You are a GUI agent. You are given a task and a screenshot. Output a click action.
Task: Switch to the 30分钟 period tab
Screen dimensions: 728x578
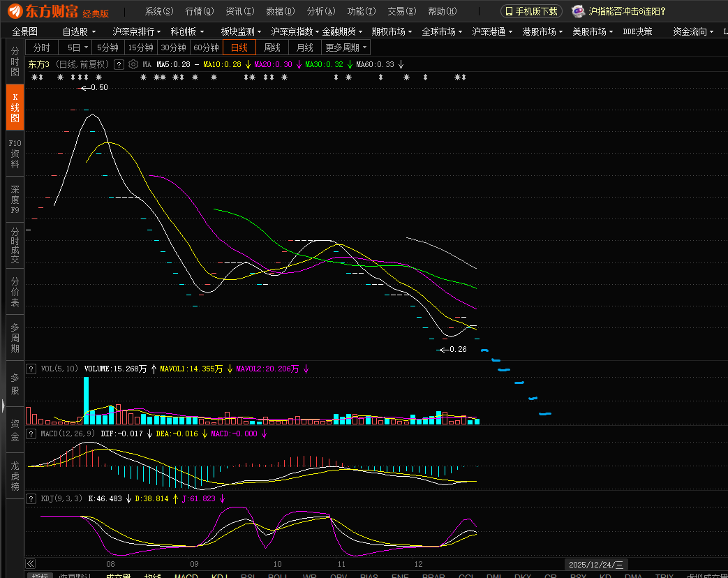coord(173,47)
